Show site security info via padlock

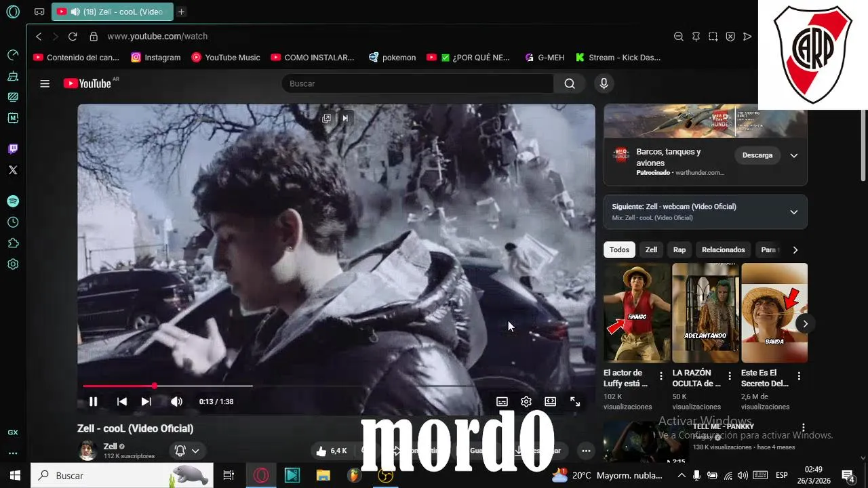(94, 37)
